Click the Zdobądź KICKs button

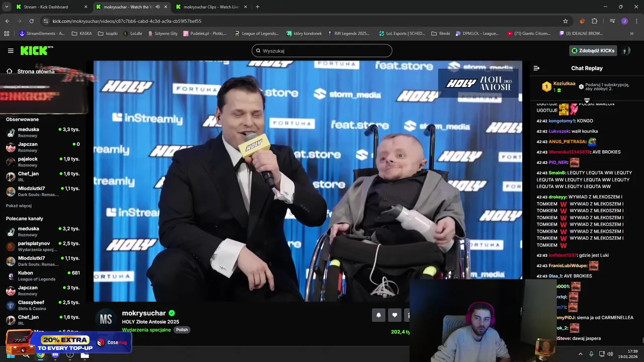click(x=593, y=51)
